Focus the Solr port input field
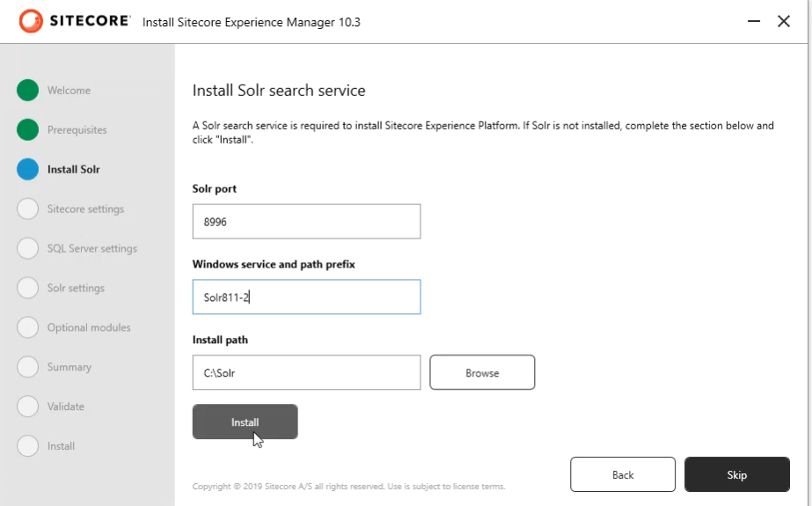The height and width of the screenshot is (506, 812). (306, 222)
